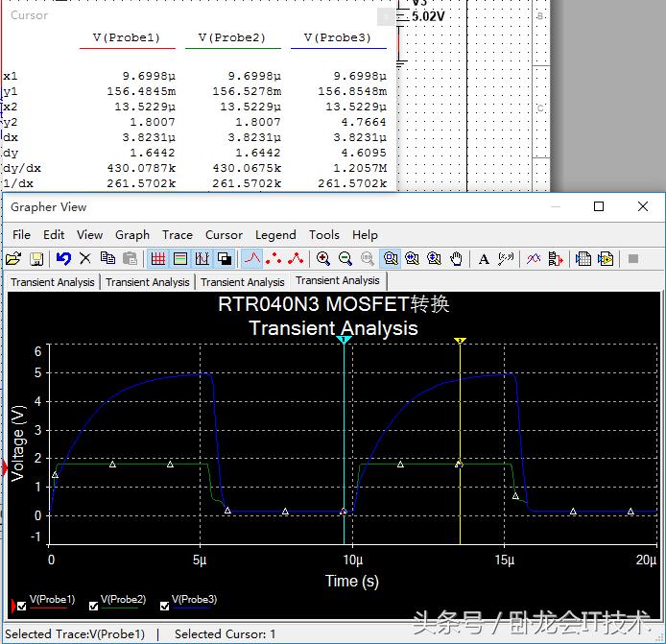Toggle the grid display icon
This screenshot has height=644, width=666.
click(157, 258)
